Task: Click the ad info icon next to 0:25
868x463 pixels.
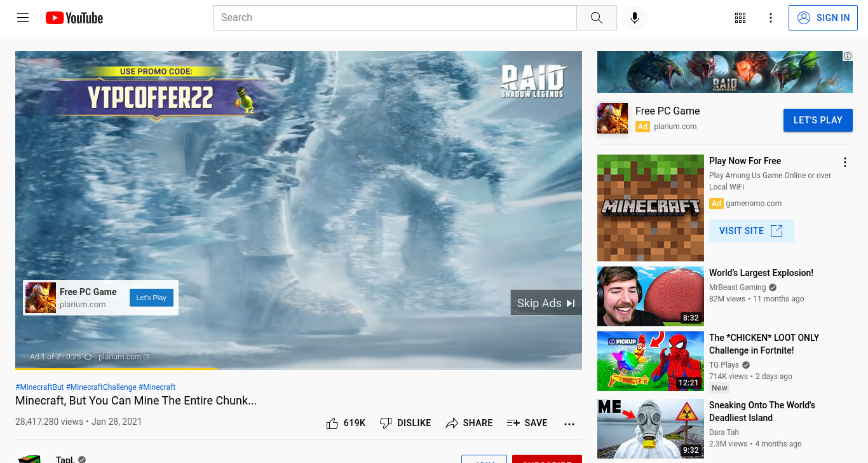Action: pyautogui.click(x=88, y=357)
